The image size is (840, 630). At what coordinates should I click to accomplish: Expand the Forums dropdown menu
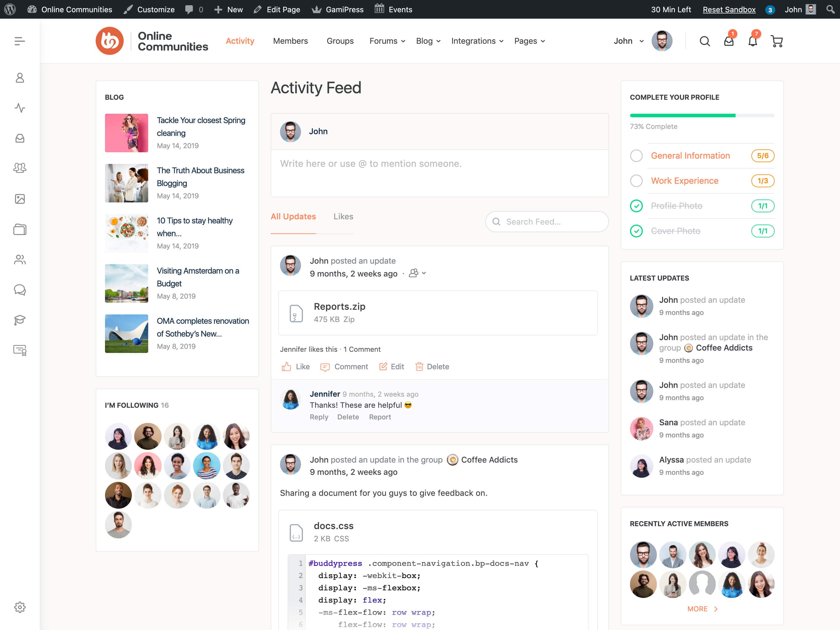pyautogui.click(x=387, y=41)
